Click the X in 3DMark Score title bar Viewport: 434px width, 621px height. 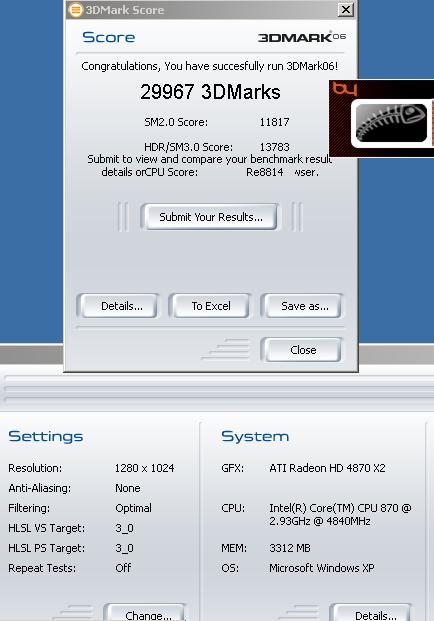pos(346,10)
